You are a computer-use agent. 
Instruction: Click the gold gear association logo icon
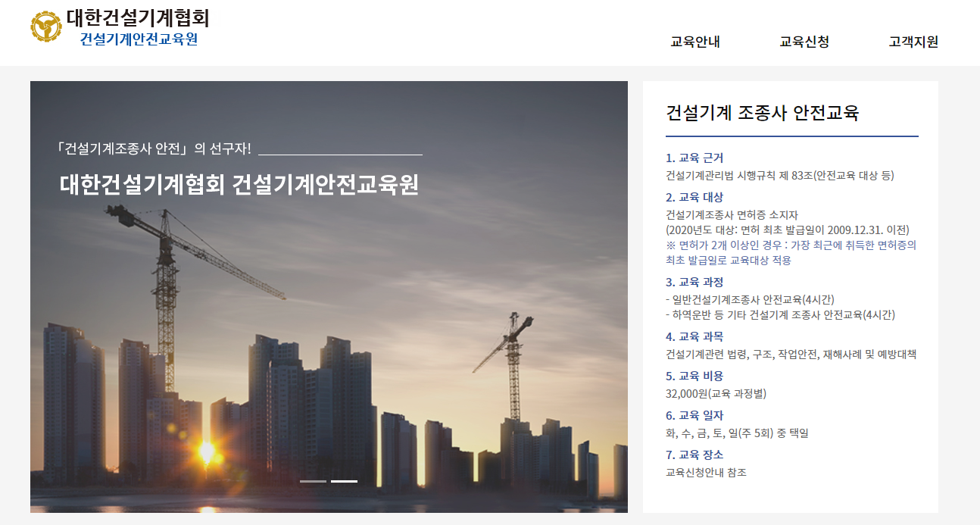46,27
